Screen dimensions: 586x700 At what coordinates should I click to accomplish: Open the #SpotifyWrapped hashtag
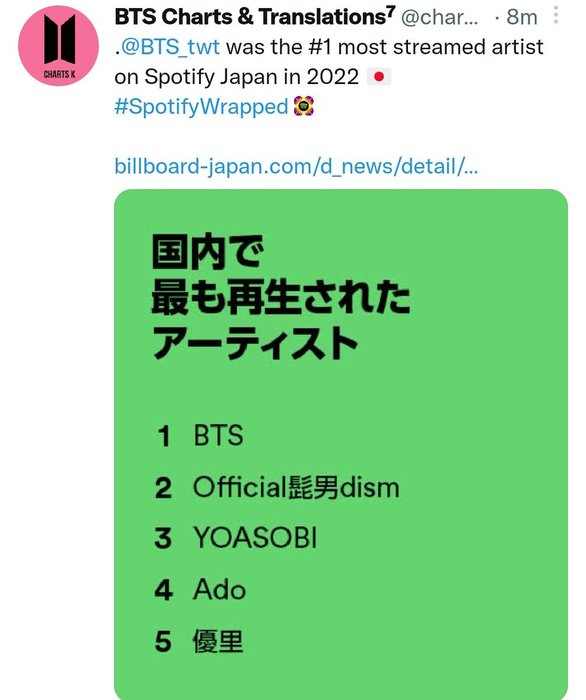201,107
